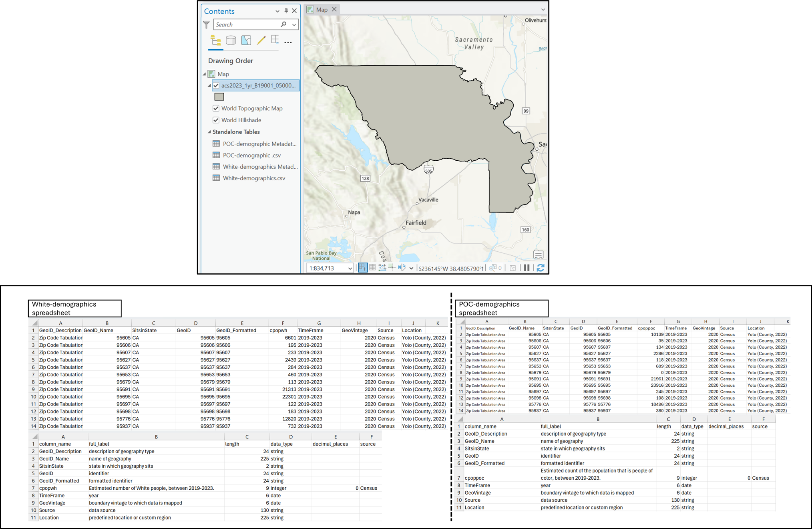Image resolution: width=812 pixels, height=529 pixels.
Task: Uncheck the acs2023_1yr_B19001 layer
Action: (216, 85)
